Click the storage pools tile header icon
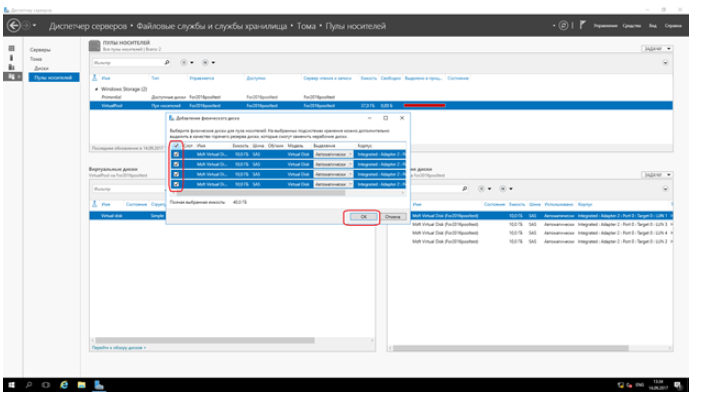Viewport: 702px width, 400px height. pyautogui.click(x=94, y=46)
